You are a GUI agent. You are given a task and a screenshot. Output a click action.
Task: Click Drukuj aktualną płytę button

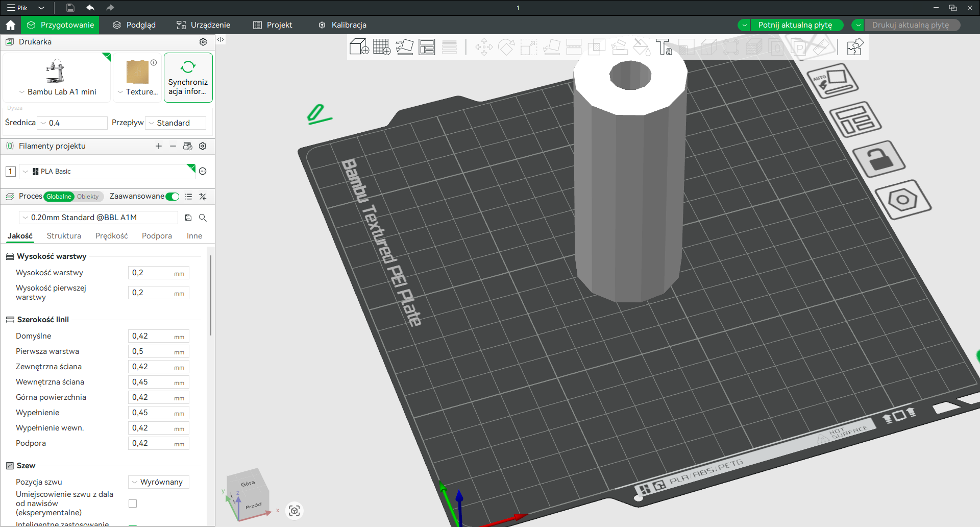911,25
